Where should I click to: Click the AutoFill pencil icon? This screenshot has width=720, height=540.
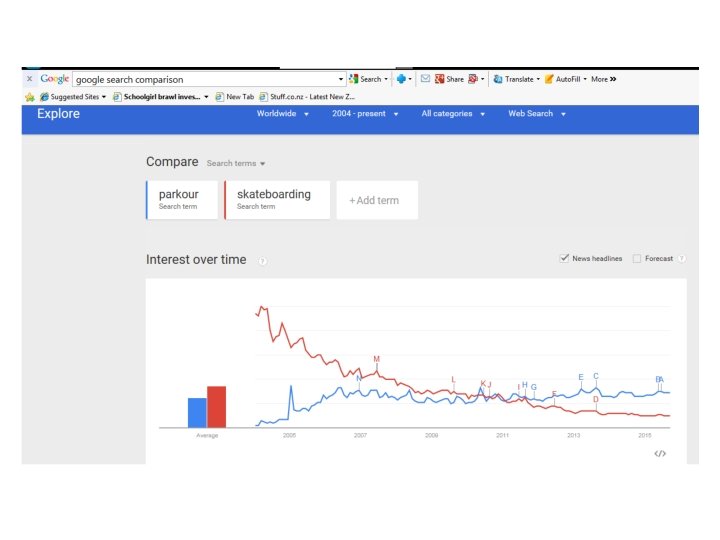click(549, 79)
